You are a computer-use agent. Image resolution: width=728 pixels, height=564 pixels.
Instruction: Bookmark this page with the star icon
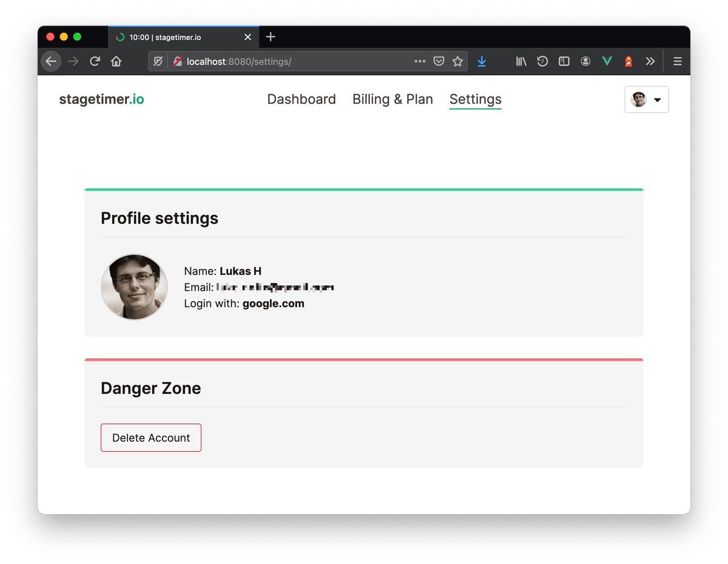click(x=457, y=61)
